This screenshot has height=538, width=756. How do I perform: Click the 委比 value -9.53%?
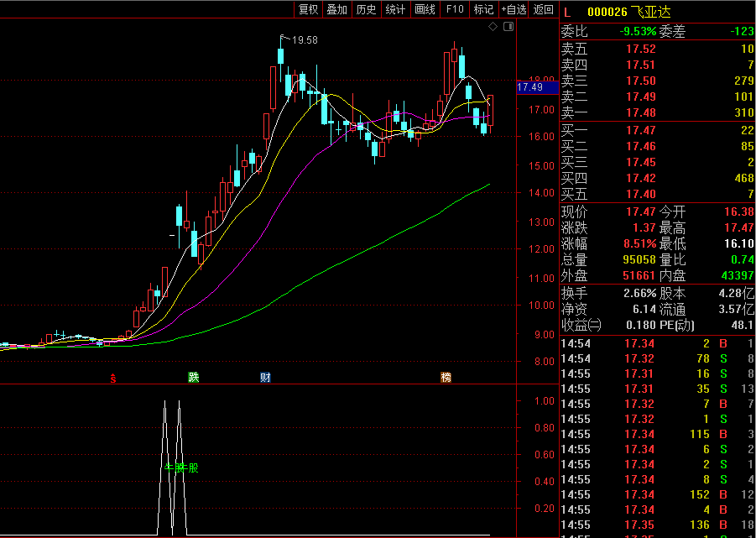click(638, 32)
